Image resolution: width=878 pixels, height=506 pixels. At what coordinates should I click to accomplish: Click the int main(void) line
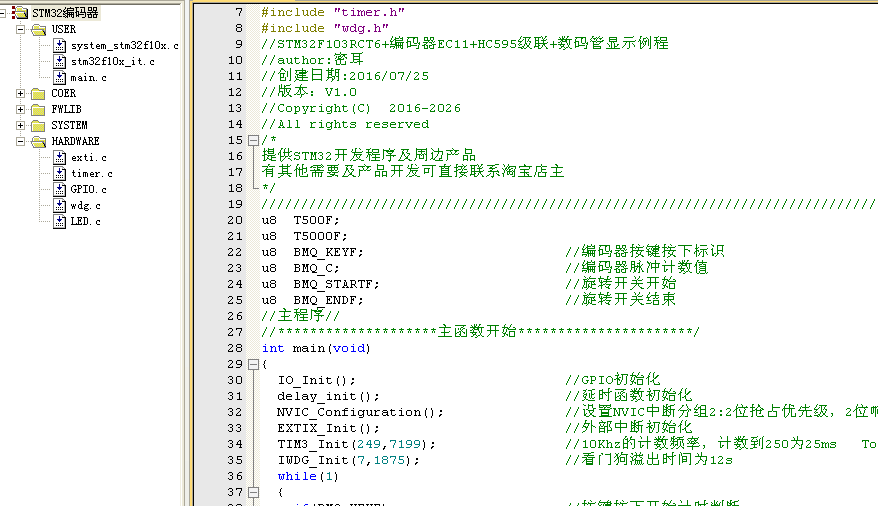click(316, 348)
